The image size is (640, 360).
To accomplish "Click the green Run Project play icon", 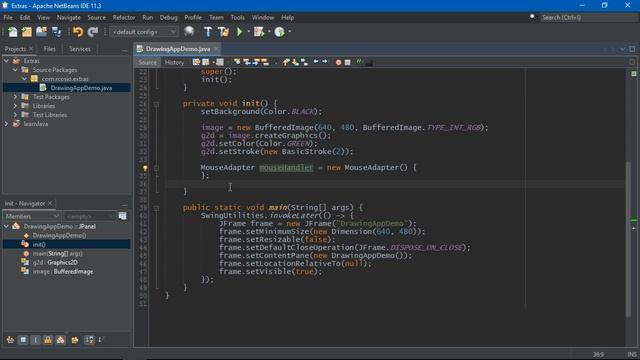I will 239,32.
